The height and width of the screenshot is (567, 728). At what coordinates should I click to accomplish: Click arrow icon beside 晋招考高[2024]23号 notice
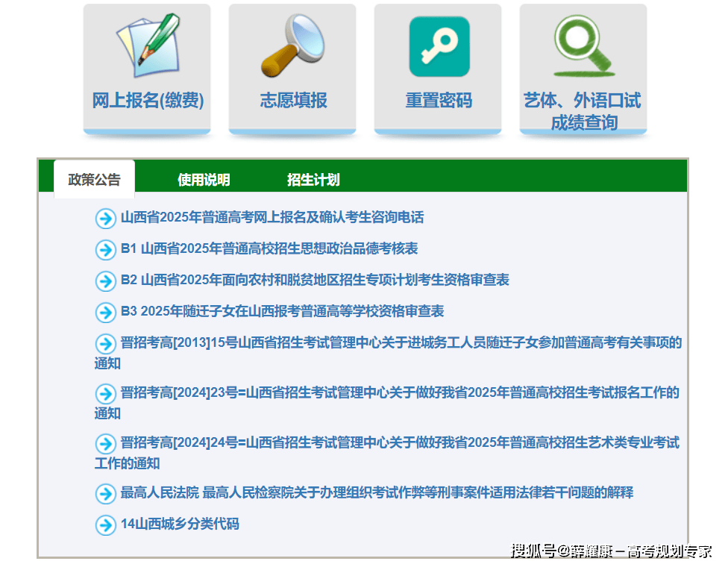tap(106, 394)
